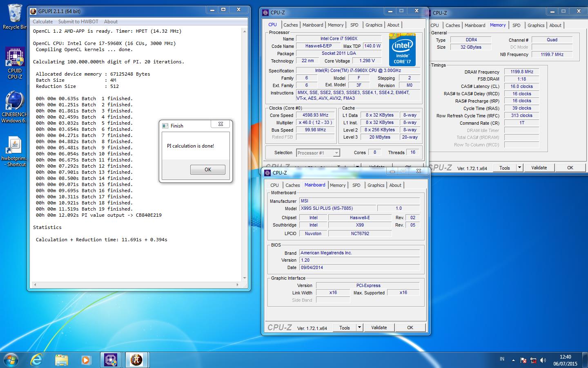Open Windows Explorer folder in taskbar

tap(61, 360)
